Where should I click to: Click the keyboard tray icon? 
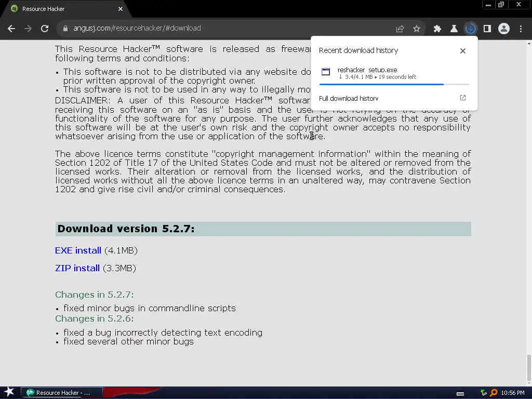[460, 393]
